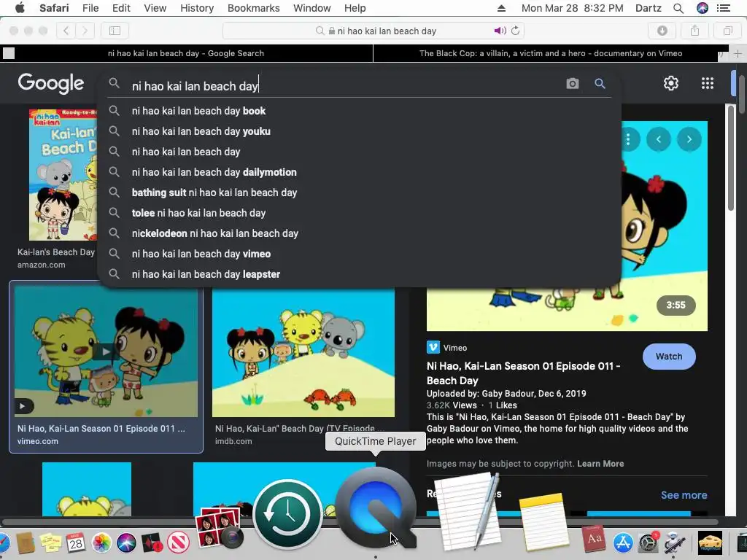Screen dimensions: 747x560
Task: Click the Google logo
Action: (x=51, y=84)
